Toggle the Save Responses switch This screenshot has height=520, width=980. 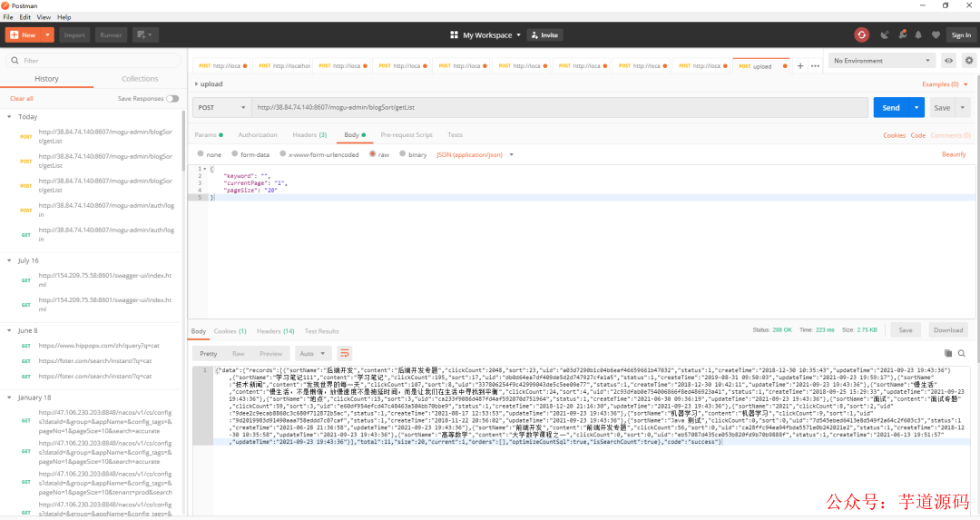click(172, 99)
